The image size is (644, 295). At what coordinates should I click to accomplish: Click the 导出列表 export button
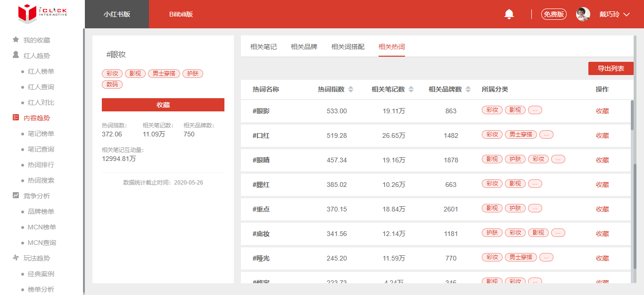click(x=611, y=68)
